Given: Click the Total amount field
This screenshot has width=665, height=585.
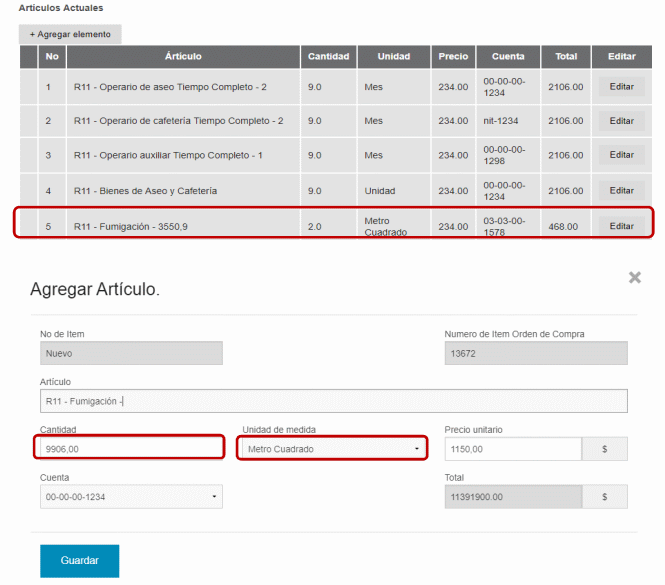Looking at the screenshot, I should 512,497.
